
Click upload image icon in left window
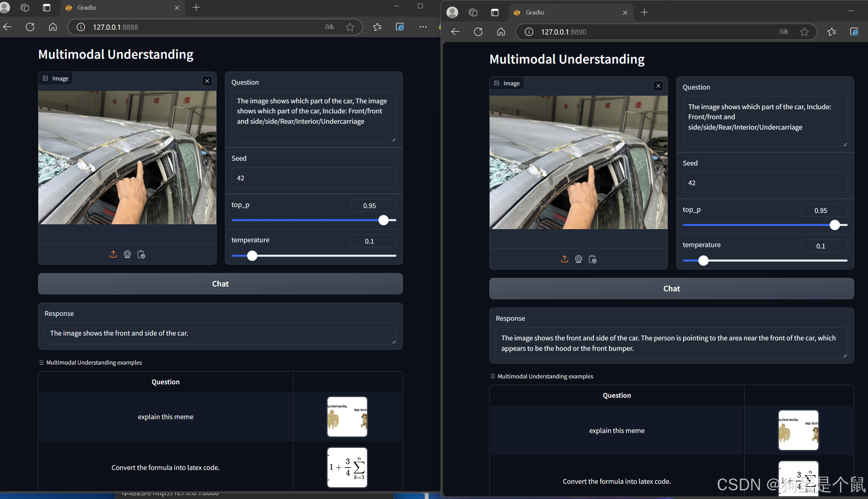[113, 254]
